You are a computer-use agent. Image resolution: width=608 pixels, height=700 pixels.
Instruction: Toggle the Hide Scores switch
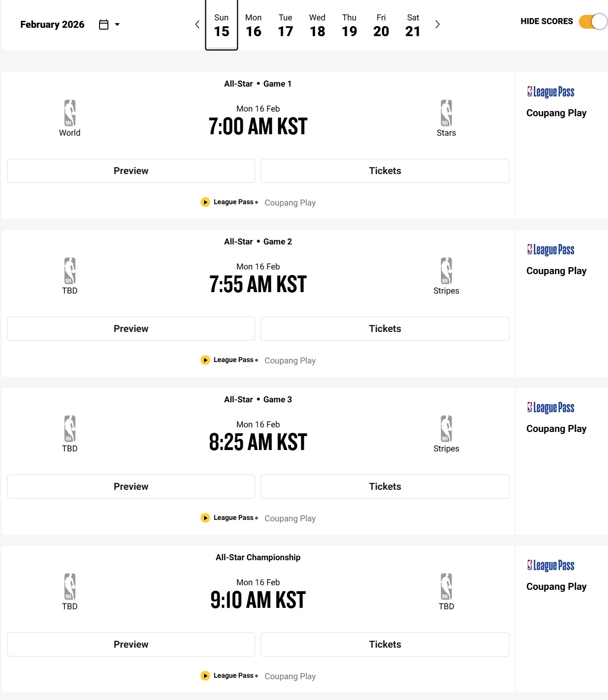point(592,22)
